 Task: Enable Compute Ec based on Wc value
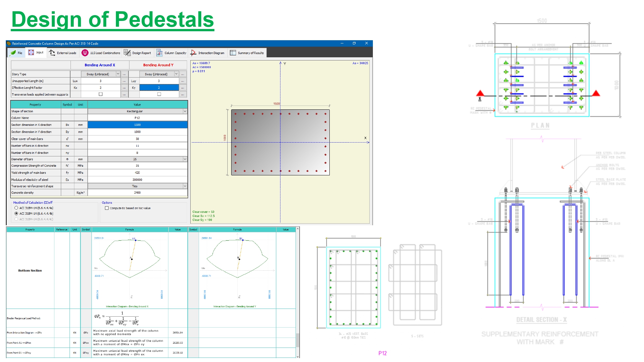107,208
